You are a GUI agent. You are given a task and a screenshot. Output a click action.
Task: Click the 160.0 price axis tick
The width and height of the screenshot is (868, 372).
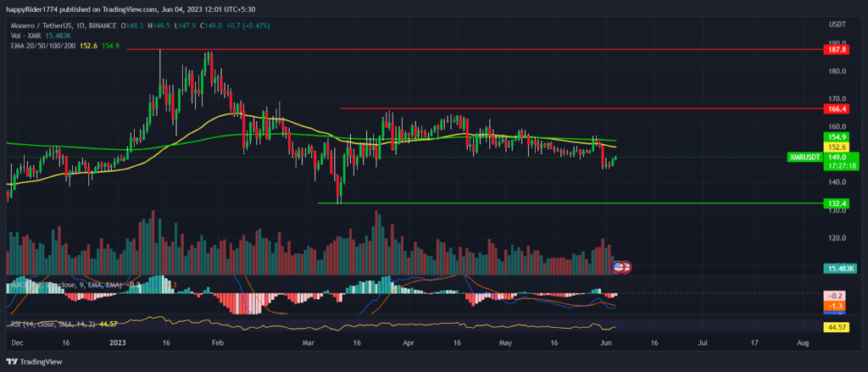(x=835, y=127)
